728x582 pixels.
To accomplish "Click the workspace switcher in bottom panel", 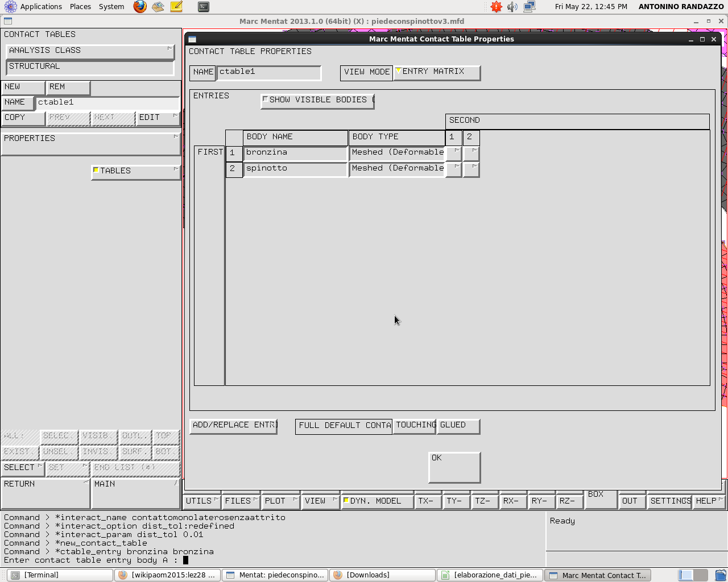I will (693, 575).
